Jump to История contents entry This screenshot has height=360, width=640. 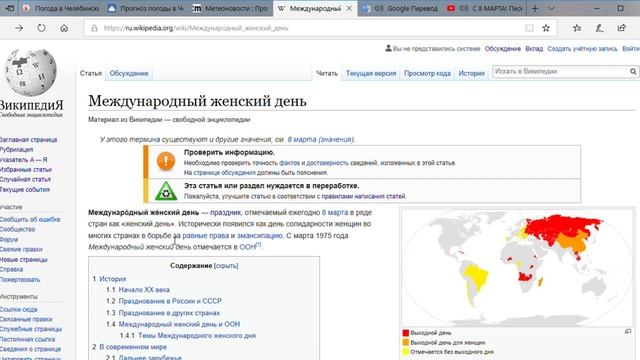(x=113, y=279)
